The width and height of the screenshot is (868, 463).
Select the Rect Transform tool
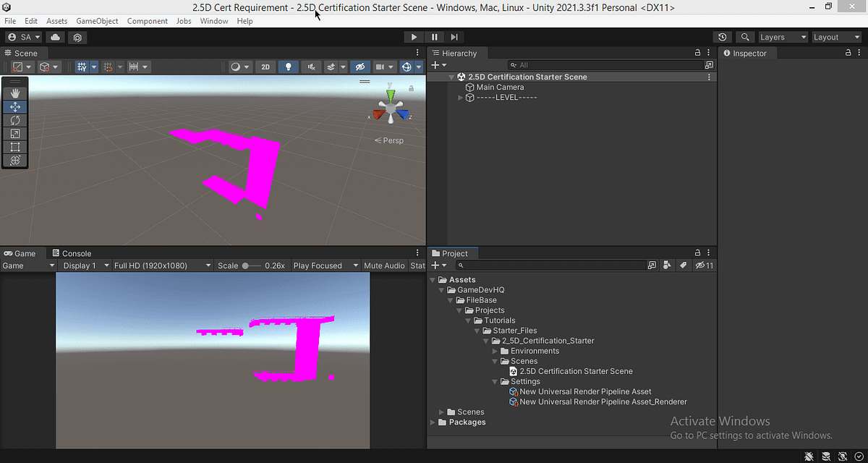(x=14, y=147)
